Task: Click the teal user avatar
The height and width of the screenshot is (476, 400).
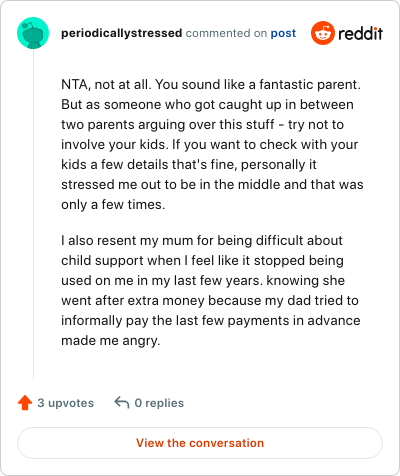Action: 33,33
